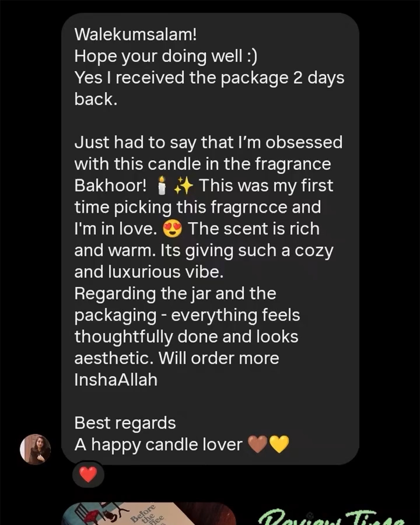Click the heart-eyes emoji after "I'm in love"
This screenshot has width=420, height=525.
(172, 229)
